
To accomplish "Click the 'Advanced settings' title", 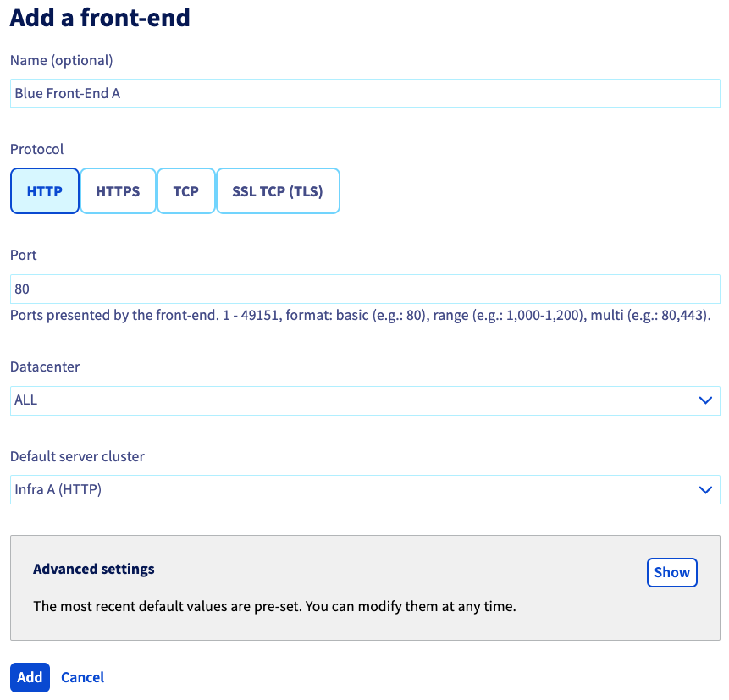I will [x=93, y=569].
